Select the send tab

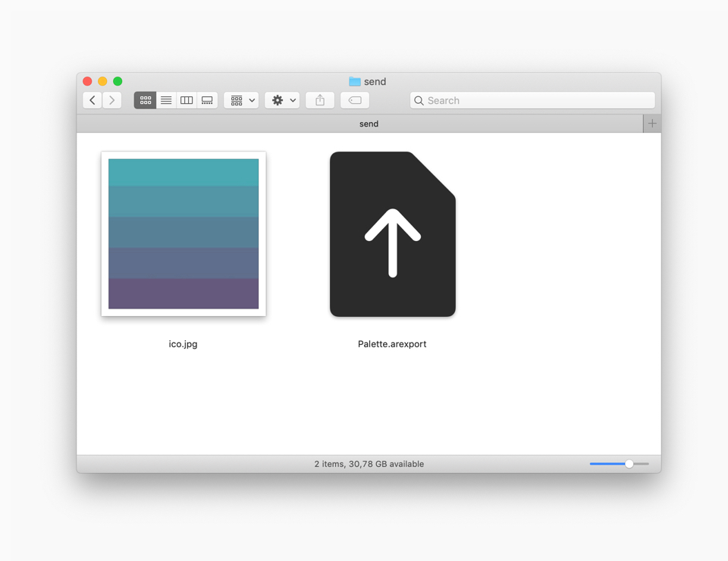[359, 124]
